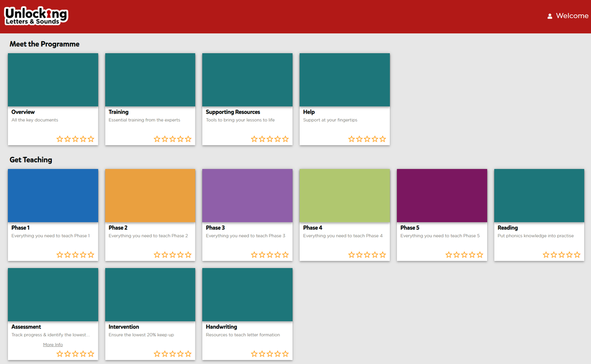Rate Handwriting one star
The image size is (591, 364).
(254, 354)
